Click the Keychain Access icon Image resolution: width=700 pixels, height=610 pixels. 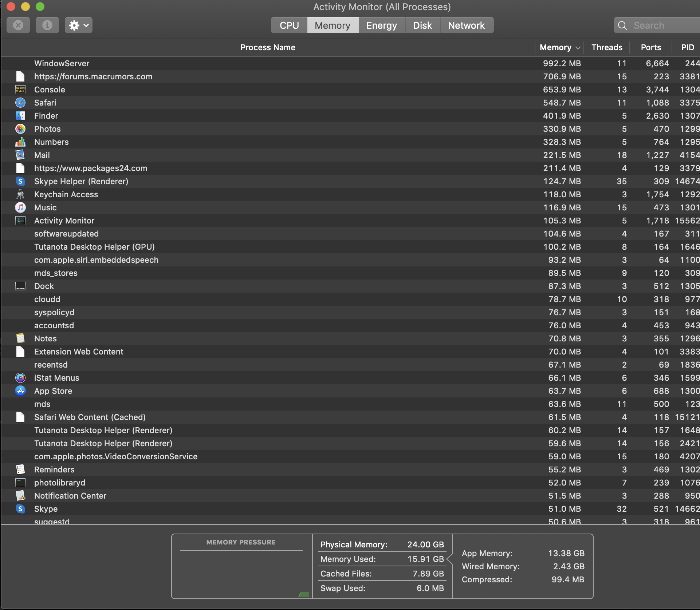tap(20, 194)
